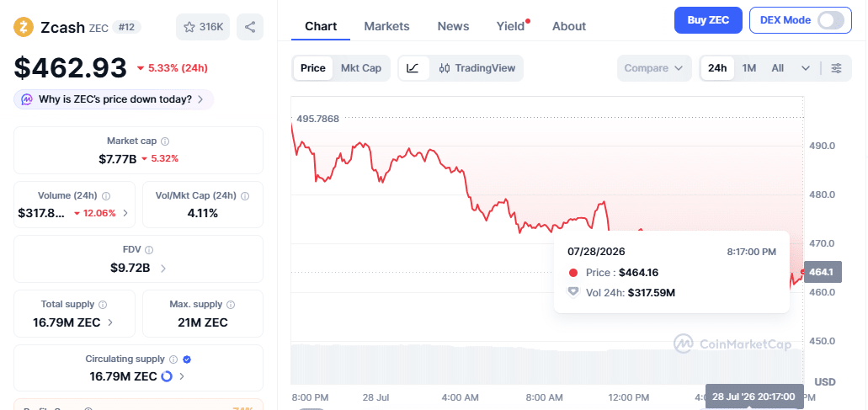Click the info icon next to Circulating supply
Screen dimensions: 868x410
173,359
